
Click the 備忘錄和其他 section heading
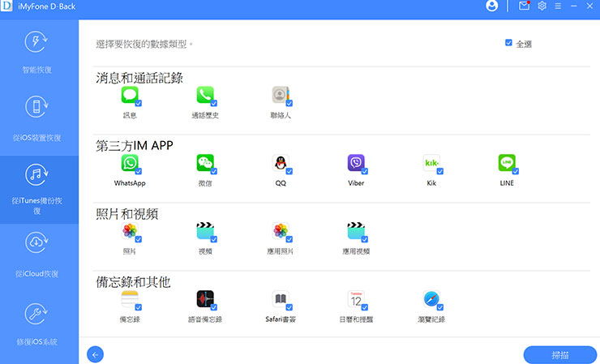point(133,282)
